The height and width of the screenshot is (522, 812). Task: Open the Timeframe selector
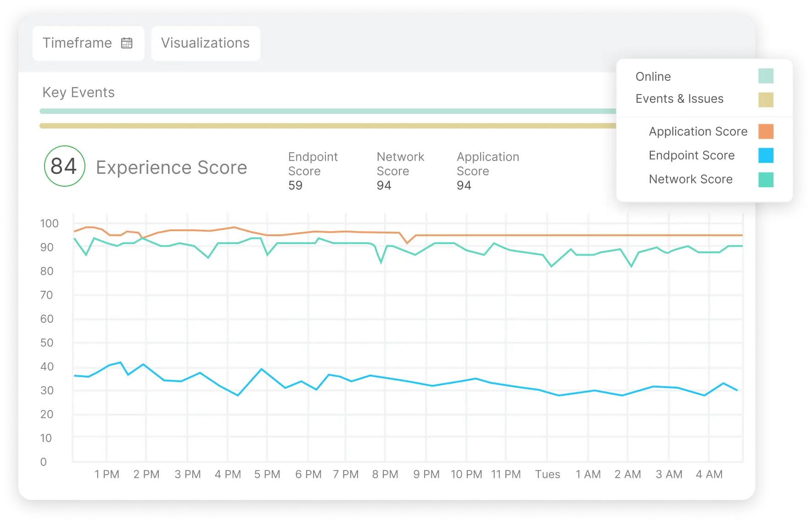coord(88,43)
